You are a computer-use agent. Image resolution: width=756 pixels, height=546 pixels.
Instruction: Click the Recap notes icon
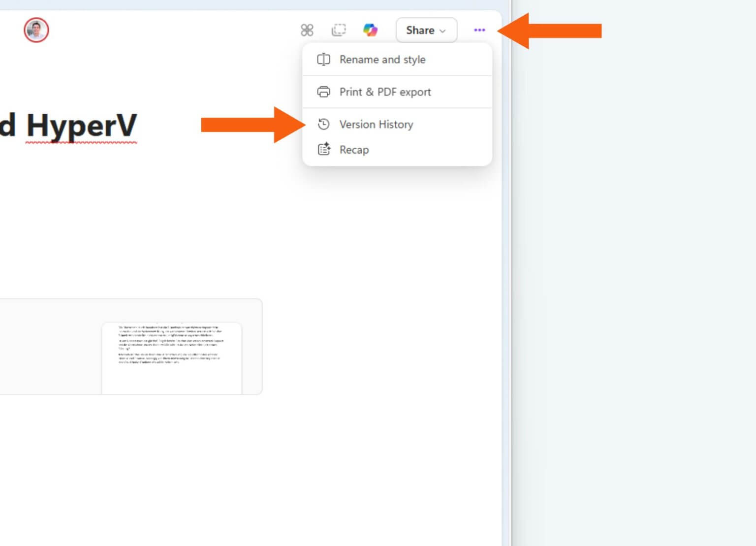323,149
